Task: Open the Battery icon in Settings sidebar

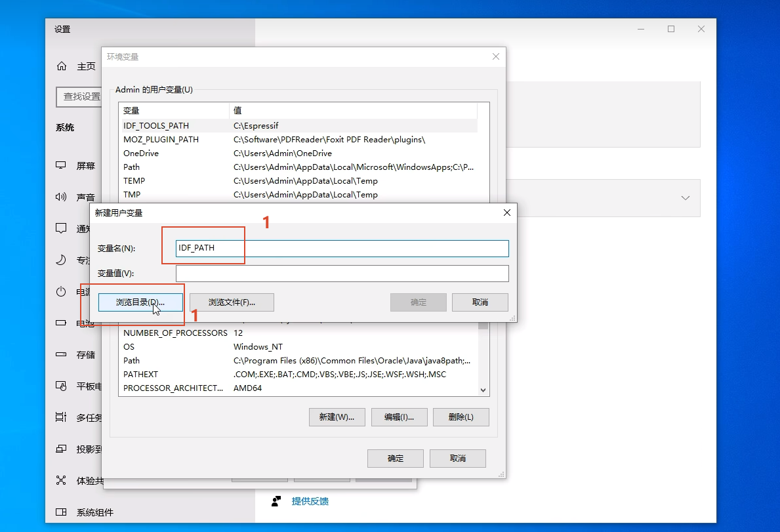Action: pos(61,323)
